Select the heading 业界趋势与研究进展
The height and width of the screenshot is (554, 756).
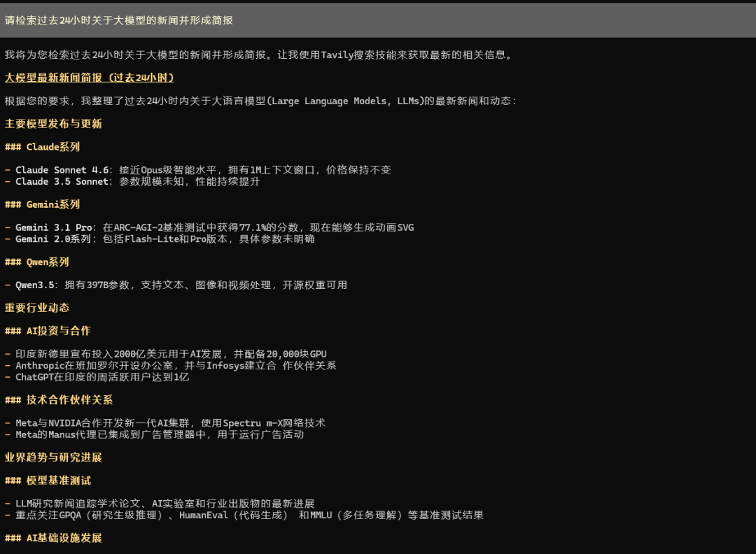click(x=53, y=457)
